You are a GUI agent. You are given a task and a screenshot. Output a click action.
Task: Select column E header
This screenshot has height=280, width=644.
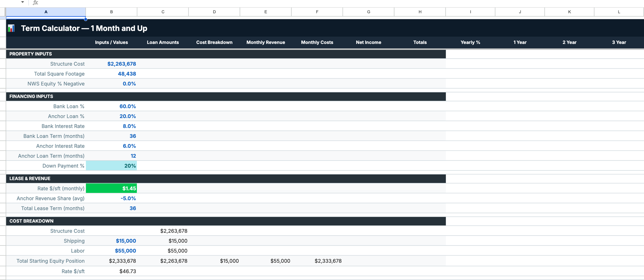(266, 12)
